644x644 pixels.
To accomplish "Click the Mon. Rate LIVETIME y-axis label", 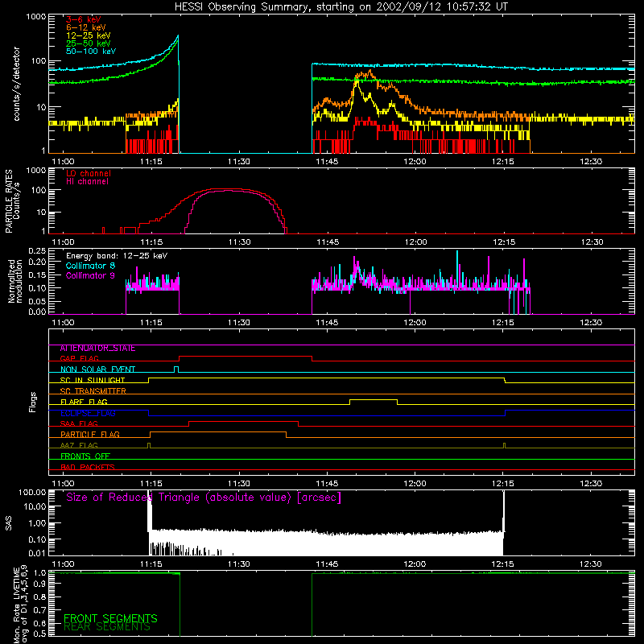I will pos(21,605).
